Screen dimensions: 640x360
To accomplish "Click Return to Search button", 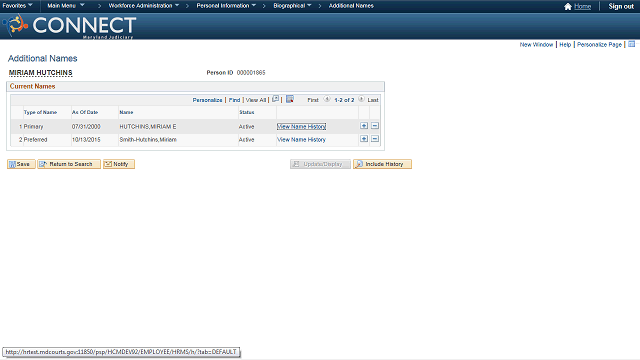I will [x=69, y=164].
